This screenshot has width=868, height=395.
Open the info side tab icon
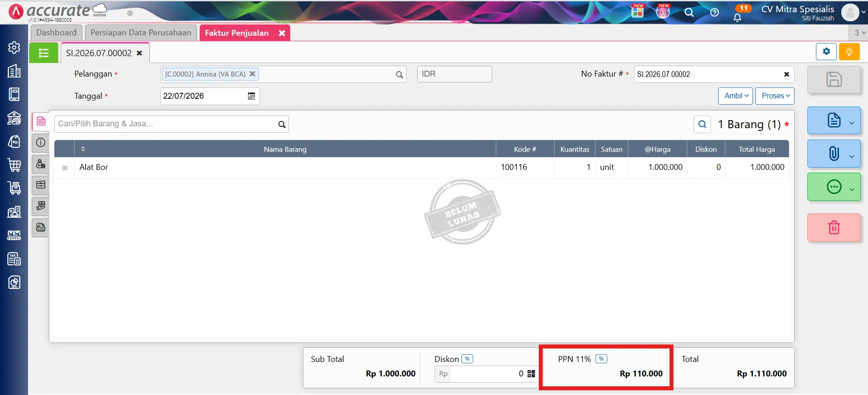(41, 143)
